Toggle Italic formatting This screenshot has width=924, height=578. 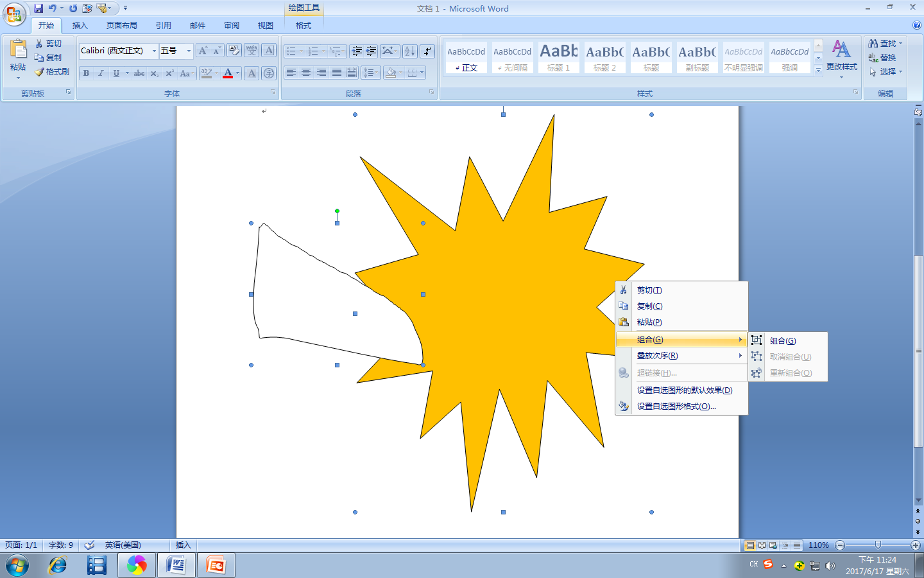coord(101,73)
